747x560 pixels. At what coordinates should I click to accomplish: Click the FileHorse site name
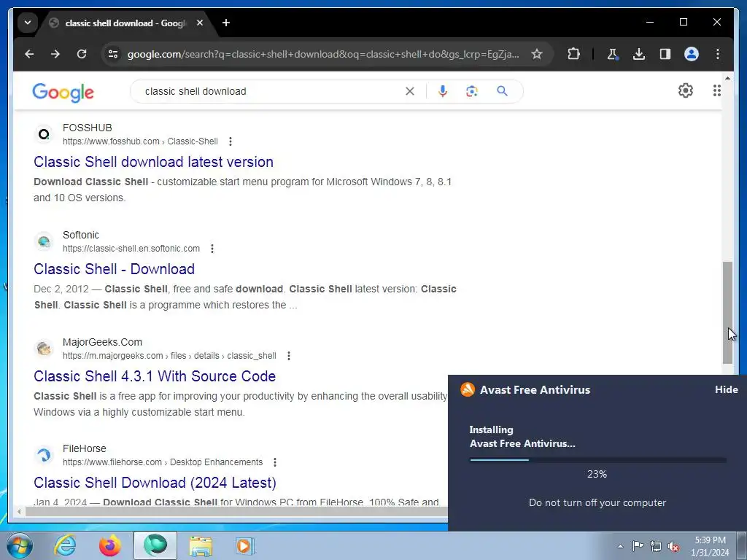pos(85,448)
